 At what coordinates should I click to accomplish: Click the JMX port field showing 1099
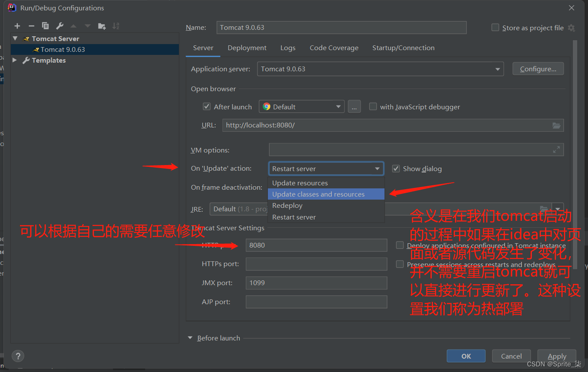point(316,283)
